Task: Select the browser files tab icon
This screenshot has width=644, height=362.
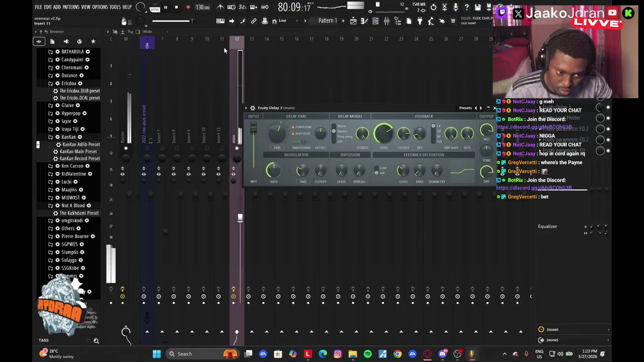Action: 52,41
